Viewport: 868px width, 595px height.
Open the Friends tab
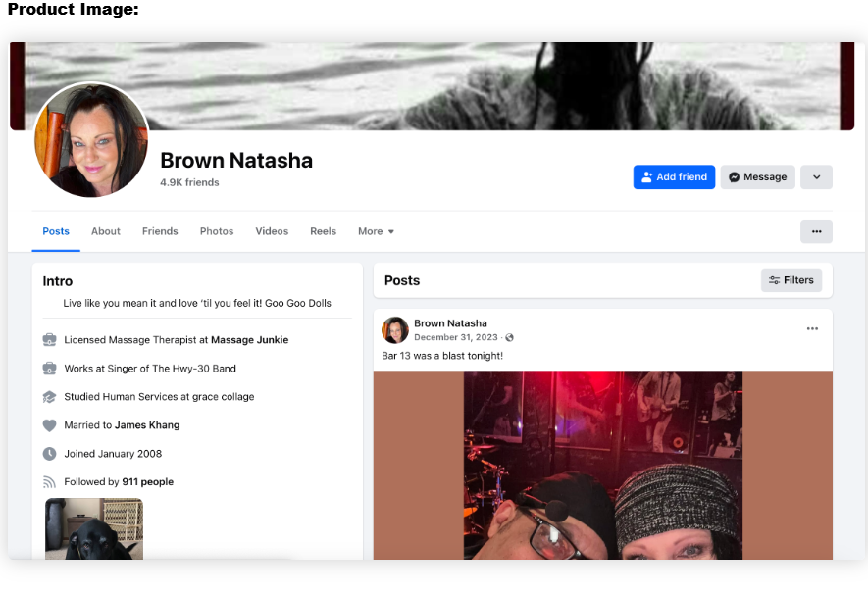point(160,231)
